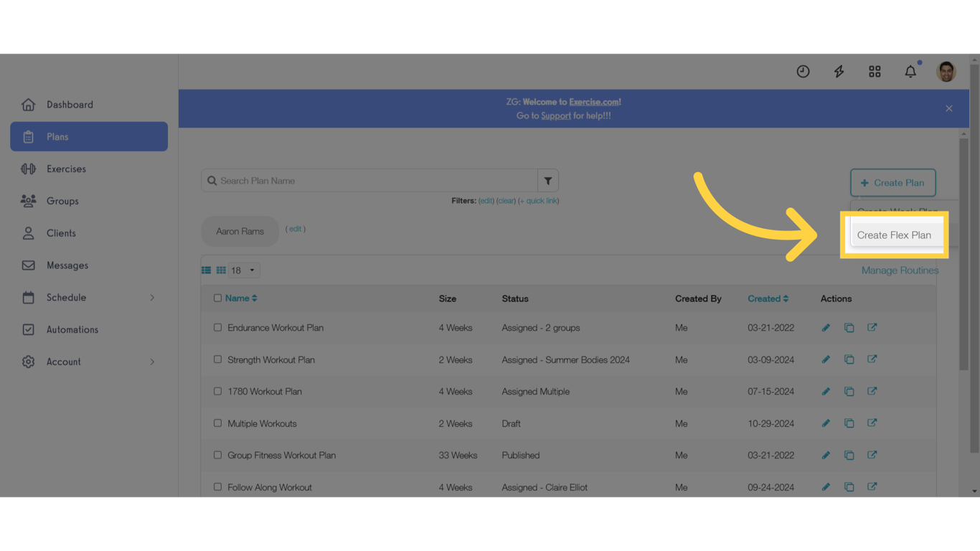Open the Support link in banner
The height and width of the screenshot is (551, 980).
click(x=556, y=116)
